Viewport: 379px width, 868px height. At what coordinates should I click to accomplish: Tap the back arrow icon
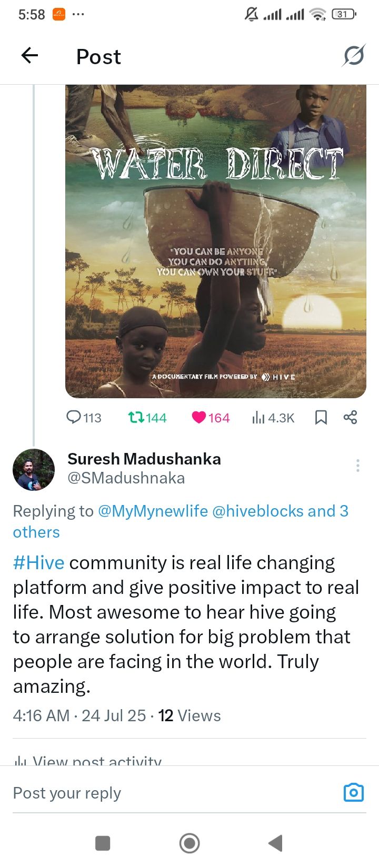click(x=30, y=55)
